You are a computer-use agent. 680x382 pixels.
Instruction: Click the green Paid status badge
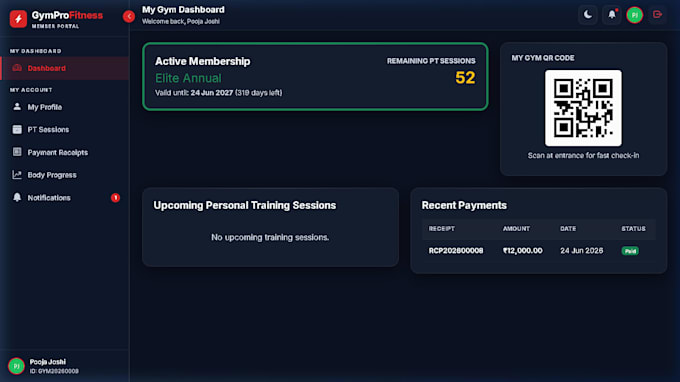[630, 251]
